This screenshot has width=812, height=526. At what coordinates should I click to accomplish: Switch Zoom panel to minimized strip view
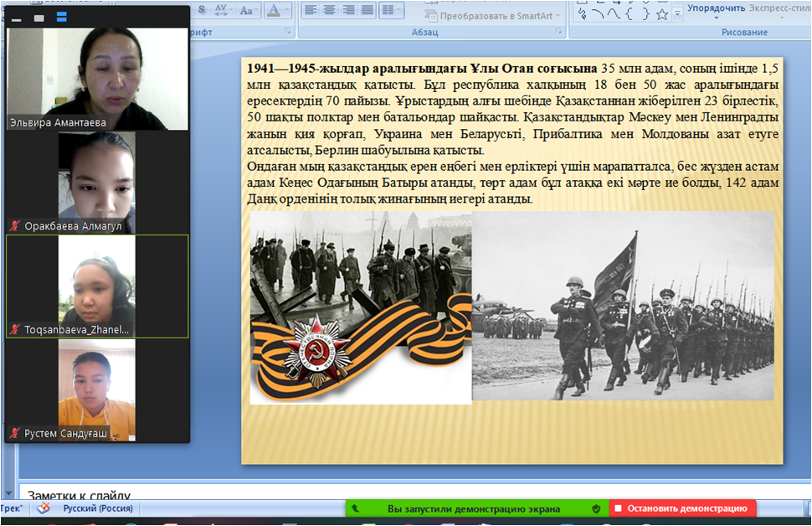(17, 18)
